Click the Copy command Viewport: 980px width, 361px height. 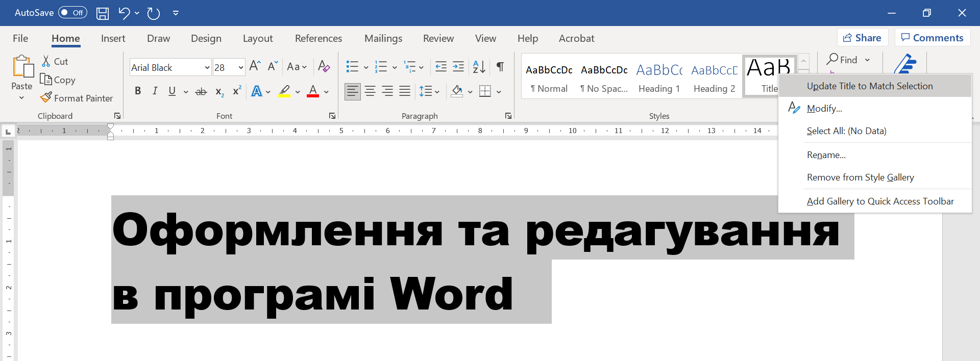(x=58, y=80)
